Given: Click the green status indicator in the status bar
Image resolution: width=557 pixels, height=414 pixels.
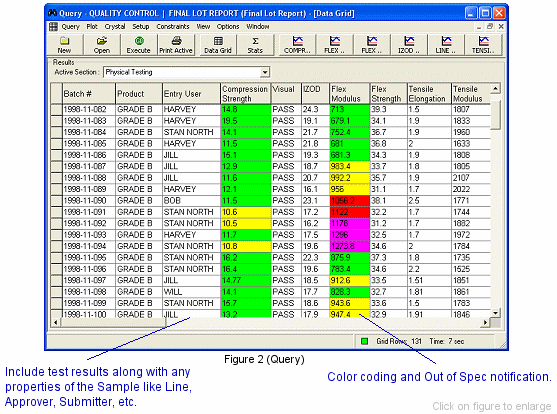Looking at the screenshot, I should click(364, 341).
